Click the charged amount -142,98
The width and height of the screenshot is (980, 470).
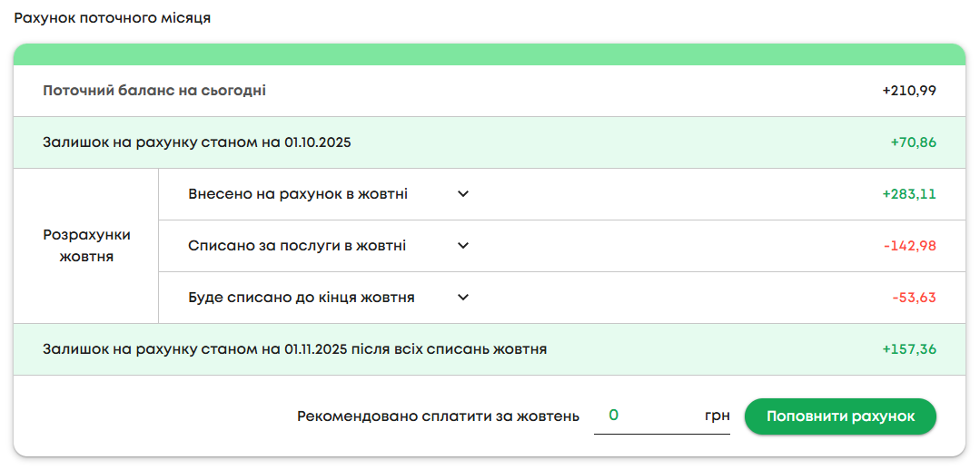click(909, 246)
